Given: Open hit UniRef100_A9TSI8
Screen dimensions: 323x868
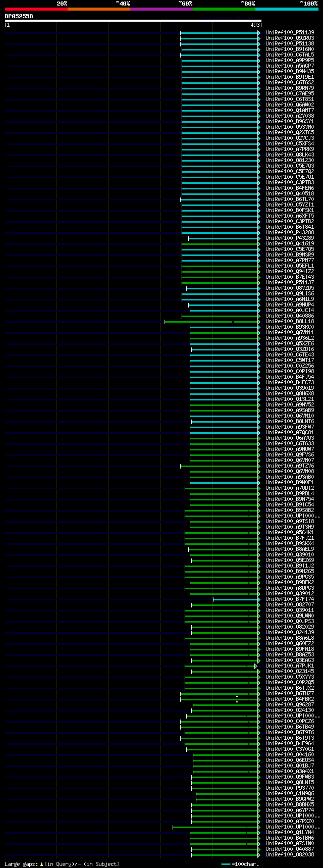Looking at the screenshot, I should click(x=290, y=521).
